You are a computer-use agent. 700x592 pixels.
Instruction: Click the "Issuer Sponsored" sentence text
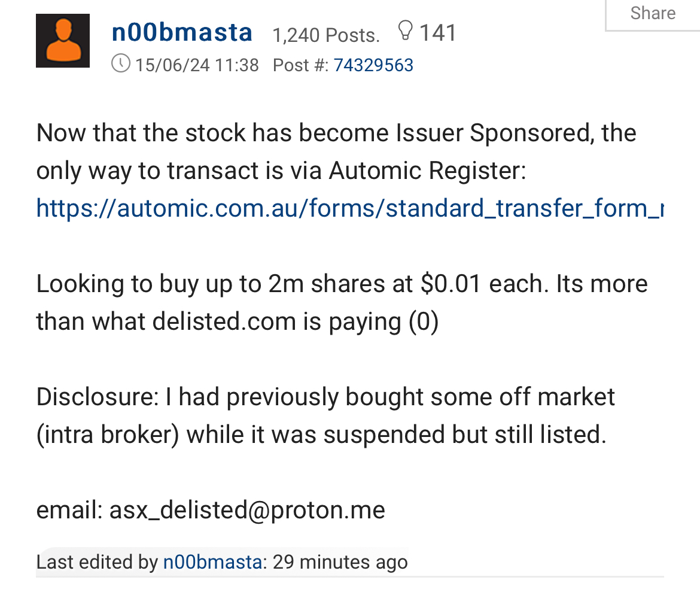pos(336,133)
